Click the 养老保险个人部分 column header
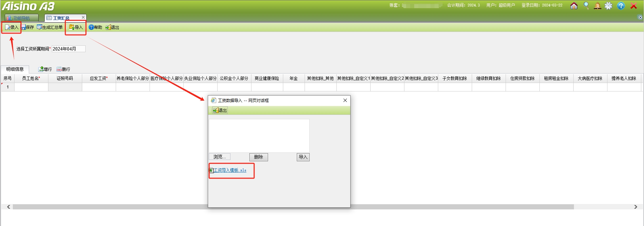Viewport: 644px width, 226px height. pyautogui.click(x=133, y=78)
